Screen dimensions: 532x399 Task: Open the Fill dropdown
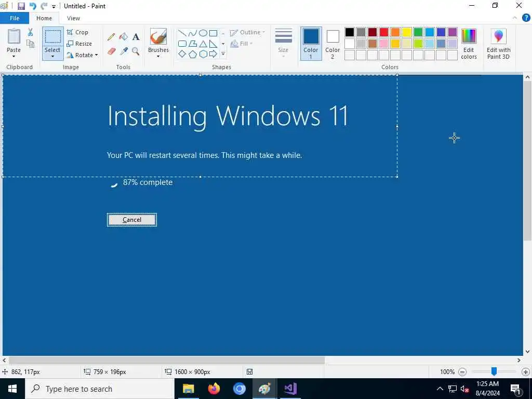click(242, 44)
